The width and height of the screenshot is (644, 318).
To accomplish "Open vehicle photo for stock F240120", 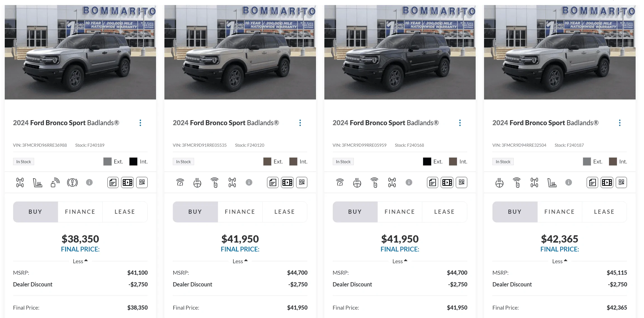I will coord(240,52).
